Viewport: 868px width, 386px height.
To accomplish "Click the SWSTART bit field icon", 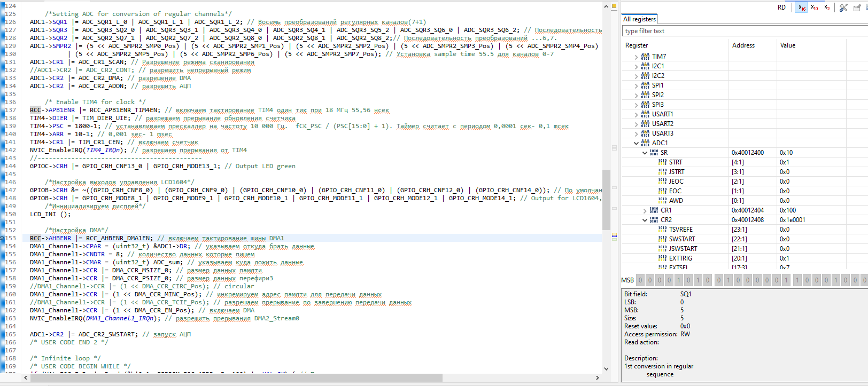I will (662, 239).
